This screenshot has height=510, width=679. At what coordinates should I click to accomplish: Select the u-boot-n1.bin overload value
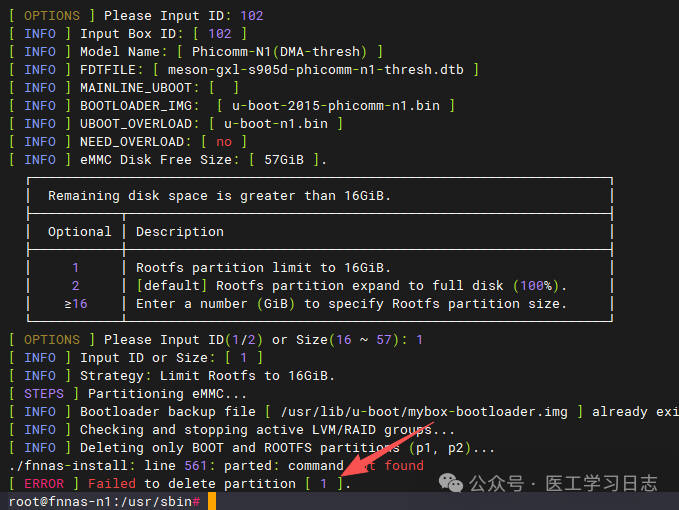click(275, 124)
